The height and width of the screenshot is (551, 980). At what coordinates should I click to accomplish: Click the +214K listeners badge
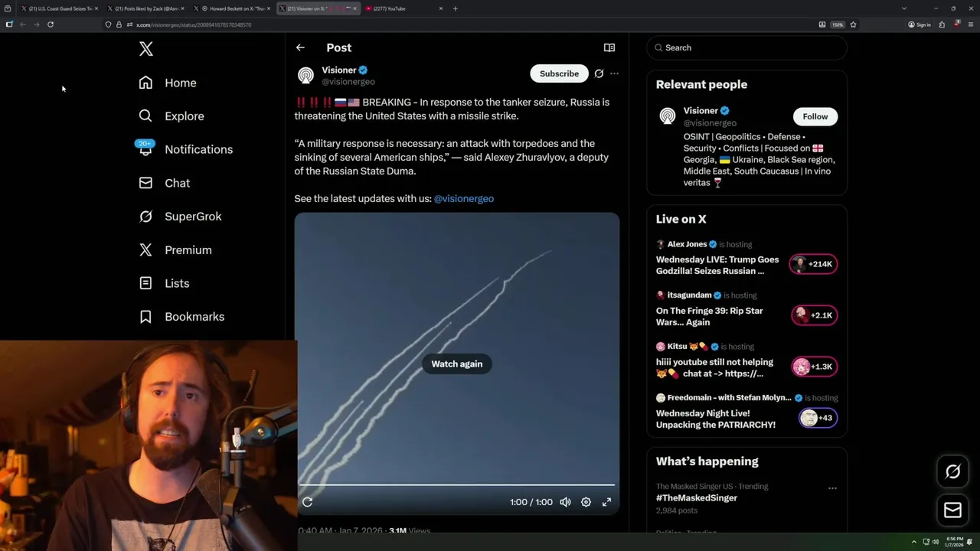tap(814, 264)
